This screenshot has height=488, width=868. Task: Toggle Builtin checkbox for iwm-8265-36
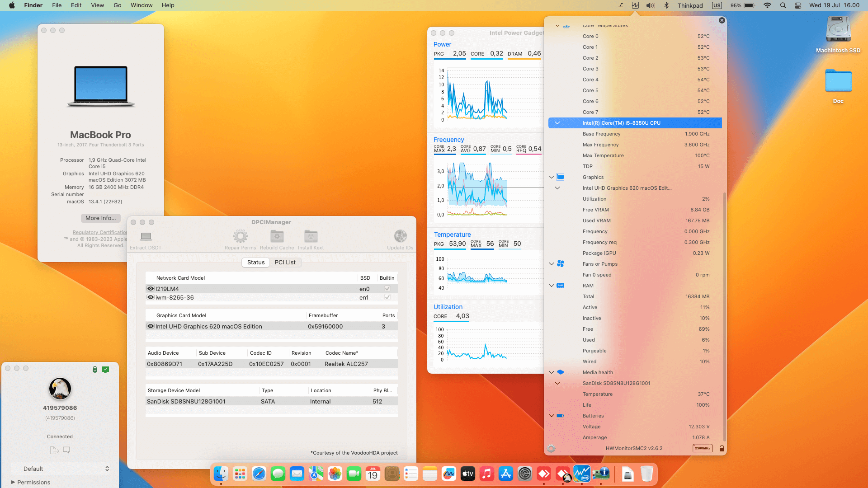pyautogui.click(x=387, y=297)
